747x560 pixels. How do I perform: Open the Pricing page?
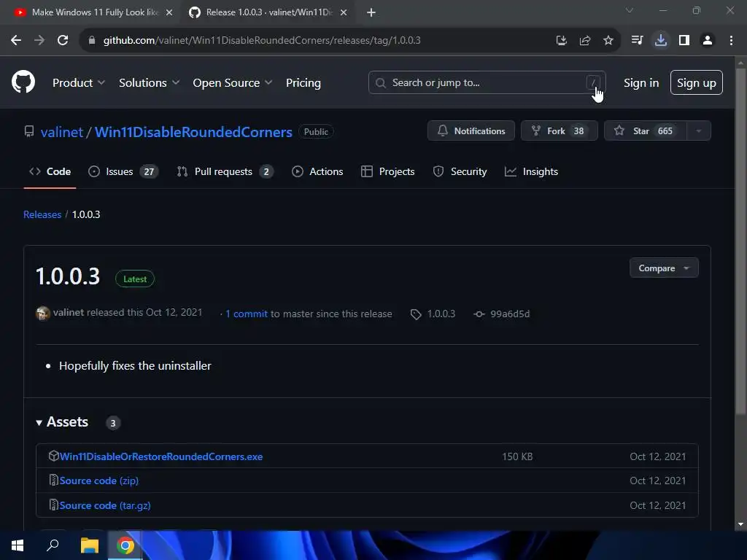(x=303, y=83)
